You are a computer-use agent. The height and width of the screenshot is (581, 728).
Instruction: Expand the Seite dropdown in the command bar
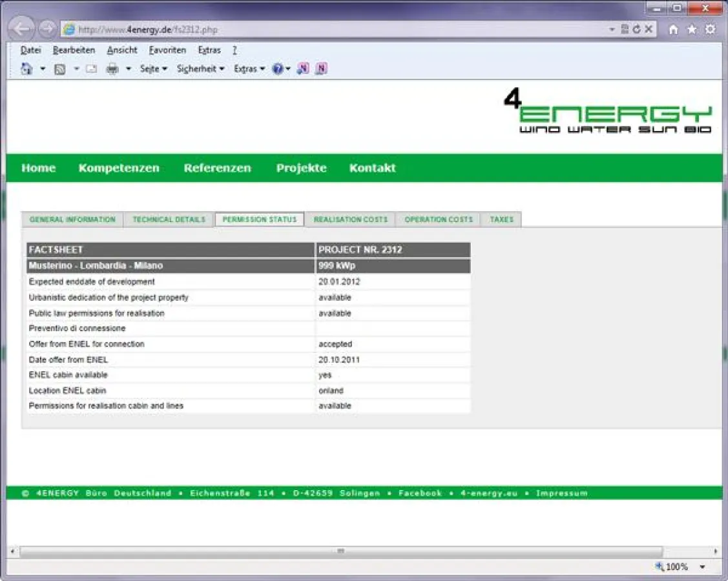coord(154,69)
